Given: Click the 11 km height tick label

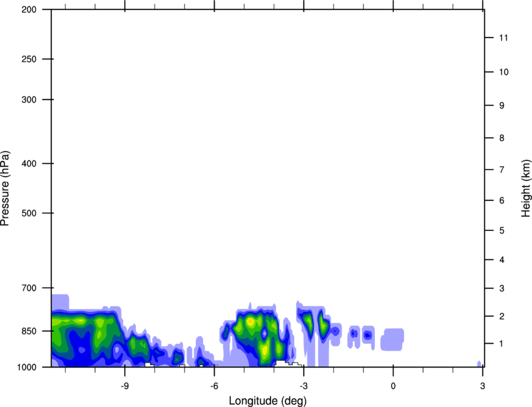Looking at the screenshot, I should (501, 38).
